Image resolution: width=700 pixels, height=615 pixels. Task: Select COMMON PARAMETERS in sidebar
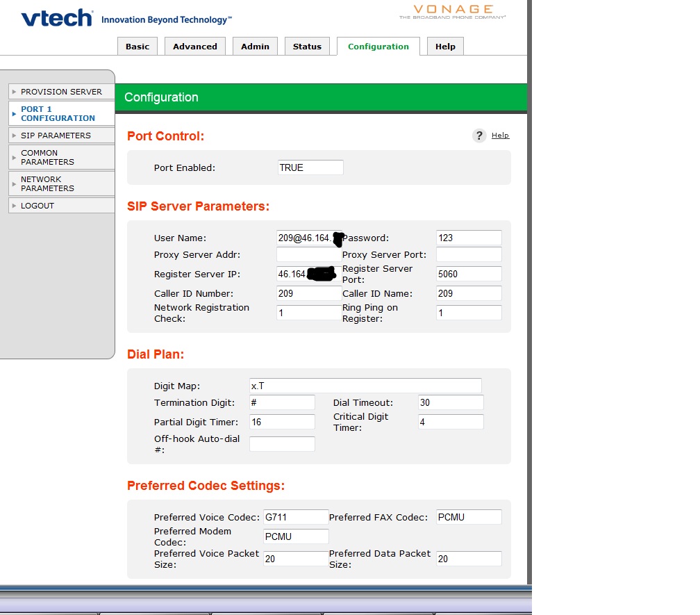[47, 157]
